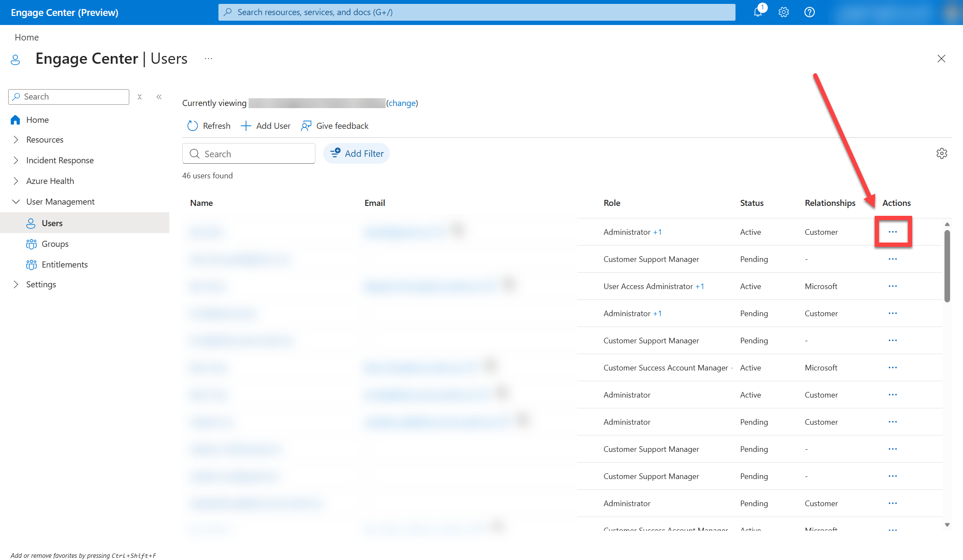
Task: Open actions for last Administrator Pending row
Action: pyautogui.click(x=892, y=503)
